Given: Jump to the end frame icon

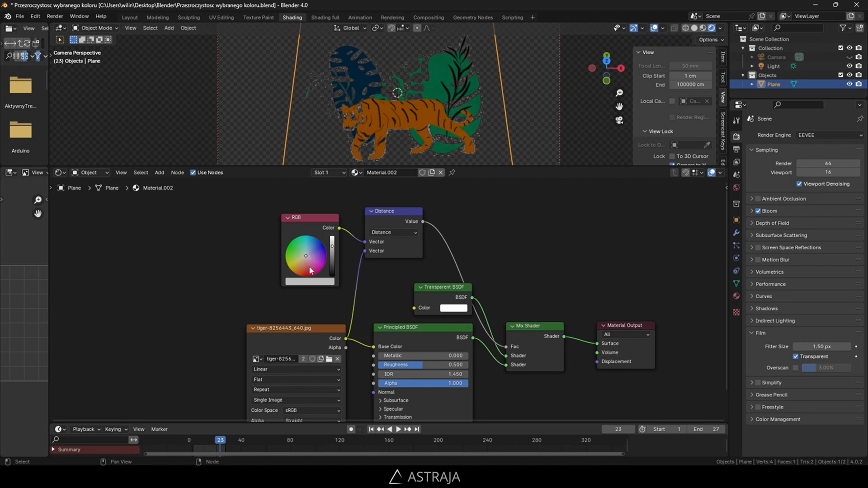Looking at the screenshot, I should point(417,429).
